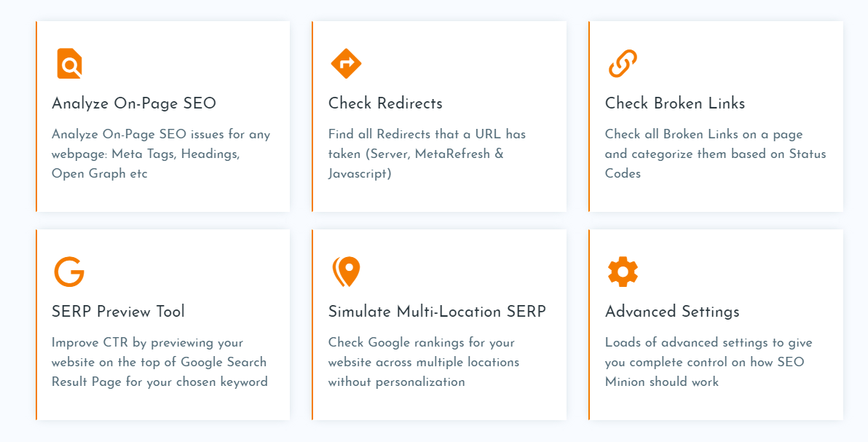868x442 pixels.
Task: Click the orange map pin location icon
Action: (347, 272)
